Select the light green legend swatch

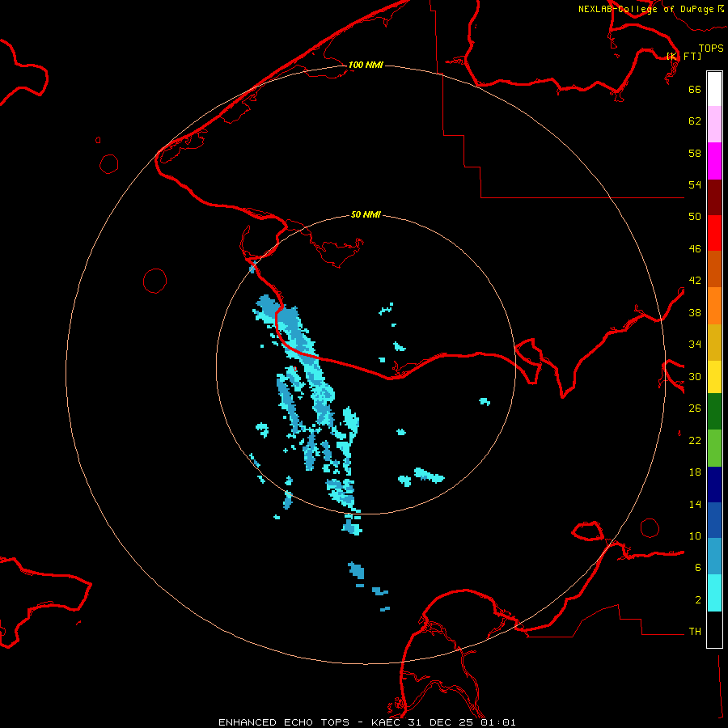(x=714, y=448)
